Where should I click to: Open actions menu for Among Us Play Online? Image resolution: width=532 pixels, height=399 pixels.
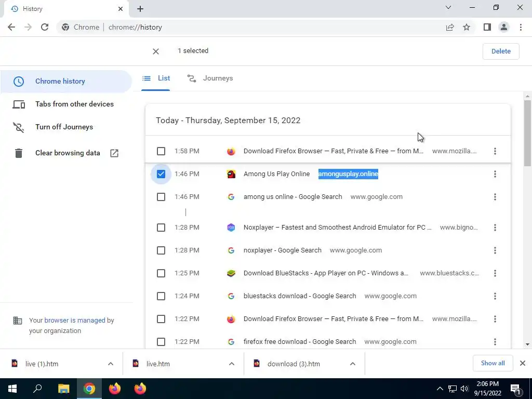(495, 174)
